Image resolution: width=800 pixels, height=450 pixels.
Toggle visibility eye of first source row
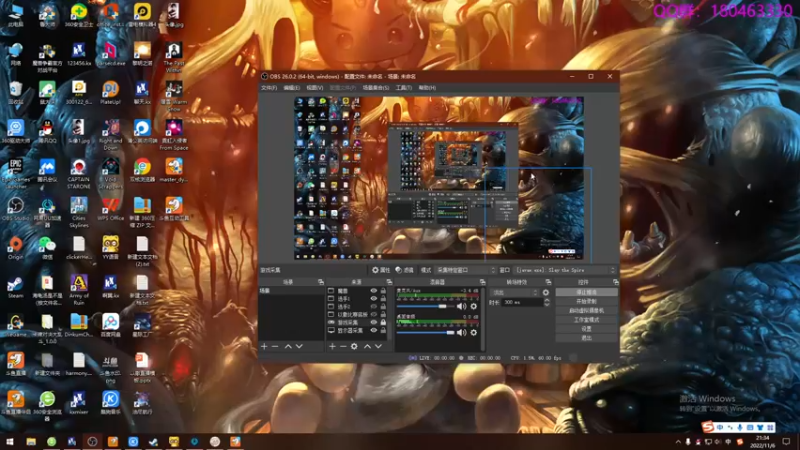pyautogui.click(x=373, y=291)
